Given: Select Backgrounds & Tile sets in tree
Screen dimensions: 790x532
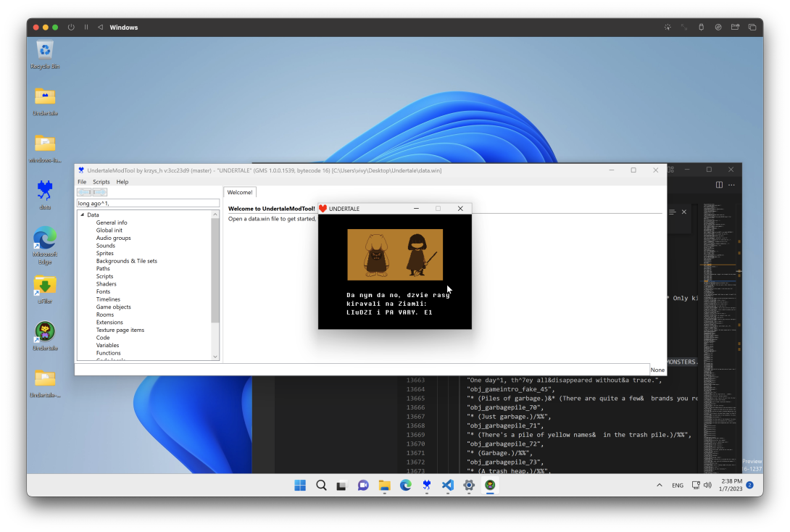Looking at the screenshot, I should [x=126, y=261].
